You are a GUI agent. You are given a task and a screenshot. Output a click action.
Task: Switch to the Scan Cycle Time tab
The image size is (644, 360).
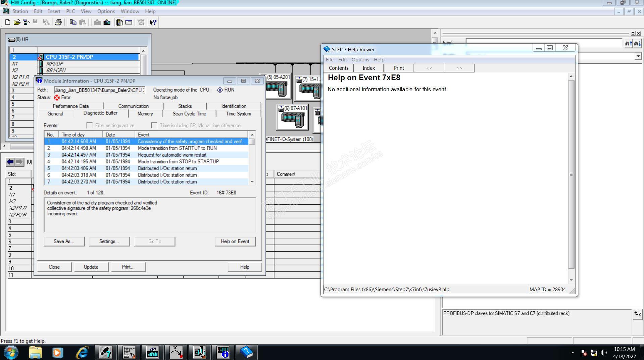[x=189, y=114]
